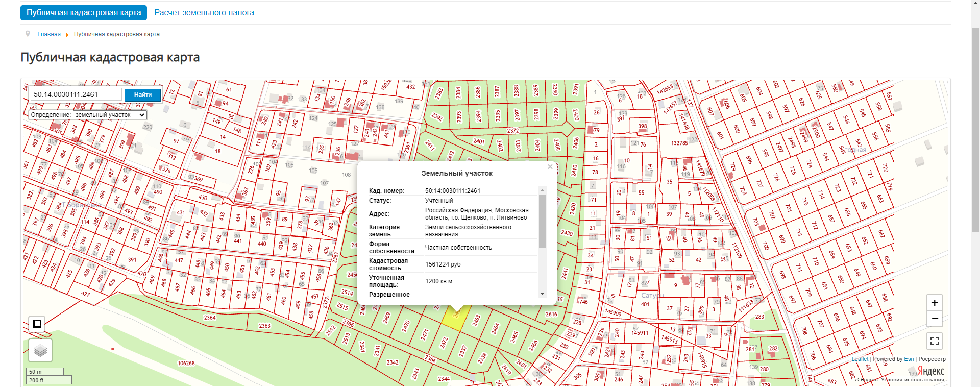Click the breadcrumb location pin icon

28,34
